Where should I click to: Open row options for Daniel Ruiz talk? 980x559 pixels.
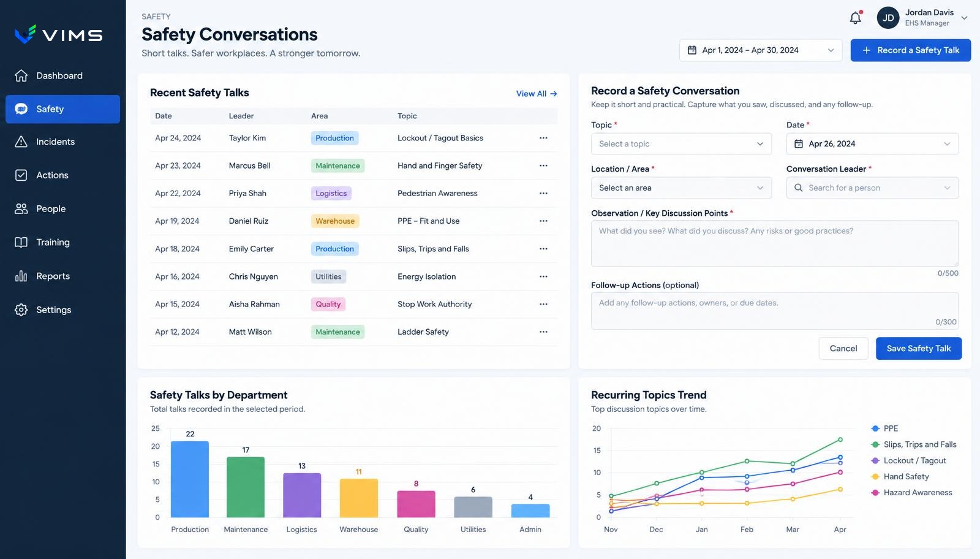[543, 221]
